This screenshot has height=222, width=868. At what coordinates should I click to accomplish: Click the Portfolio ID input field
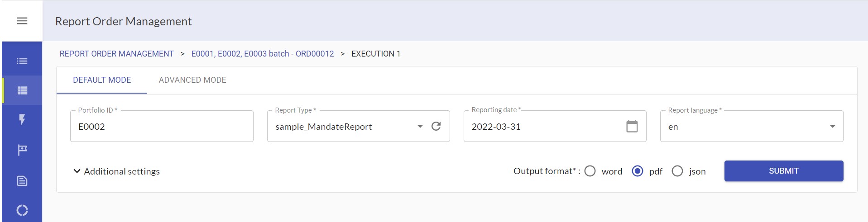point(162,127)
